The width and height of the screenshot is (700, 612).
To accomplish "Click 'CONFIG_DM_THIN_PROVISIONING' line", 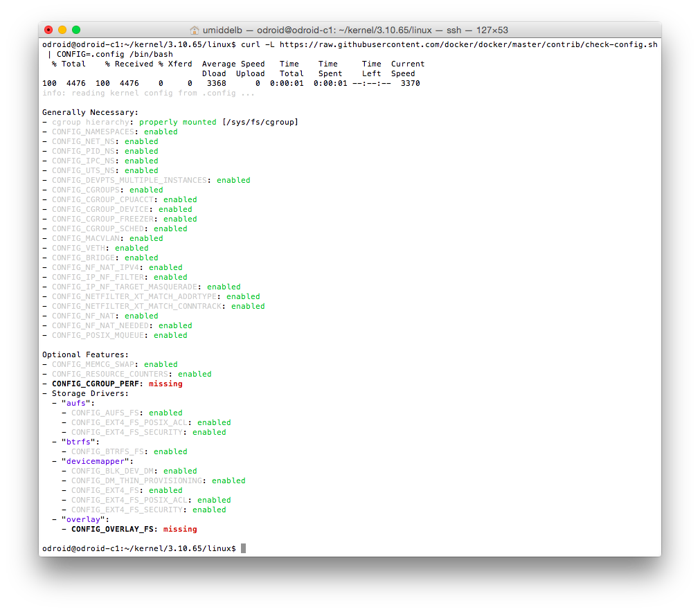I will pyautogui.click(x=154, y=480).
